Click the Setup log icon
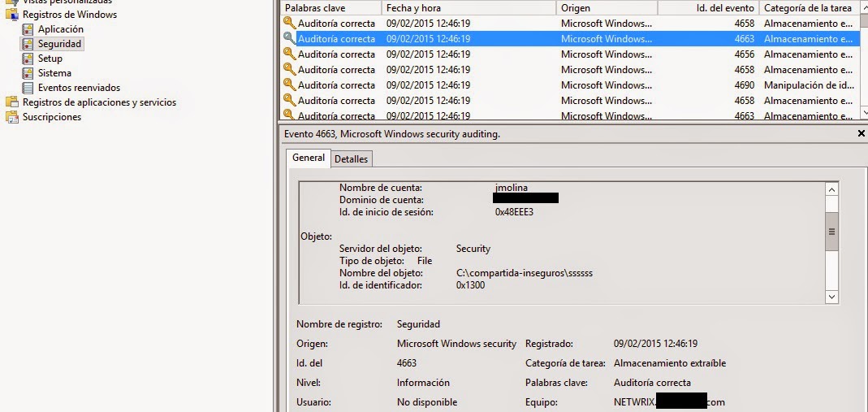Viewport: 868px width, 412px height. tap(28, 59)
